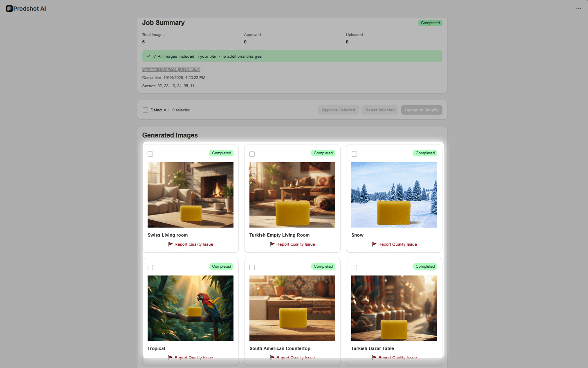Click the flag icon under South American Countertop
588x368 pixels.
pos(272,357)
